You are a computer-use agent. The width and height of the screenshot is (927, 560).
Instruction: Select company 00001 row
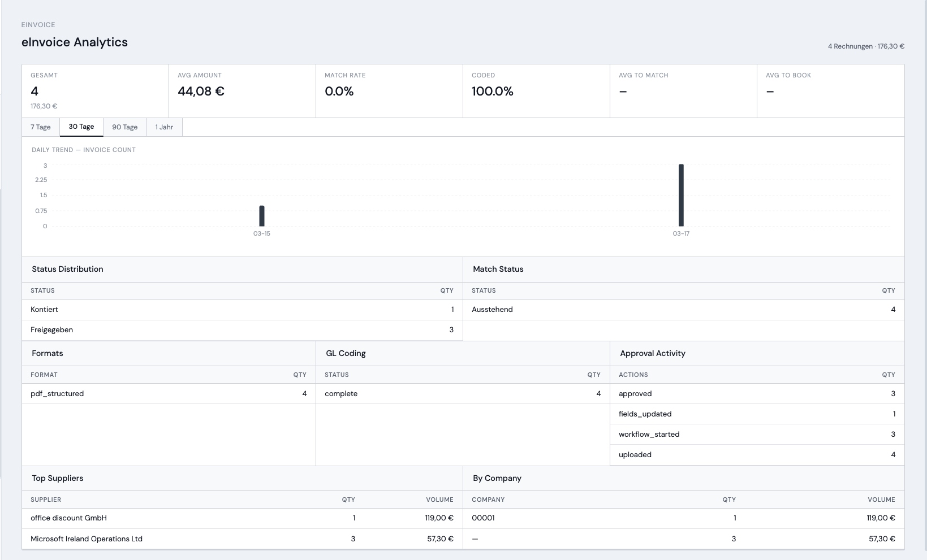point(683,518)
